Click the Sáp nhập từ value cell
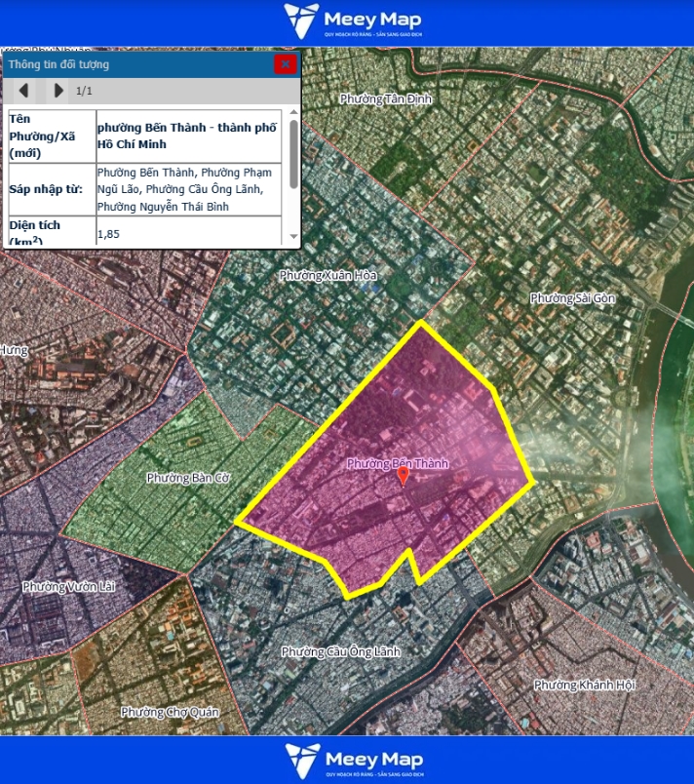 click(190, 189)
